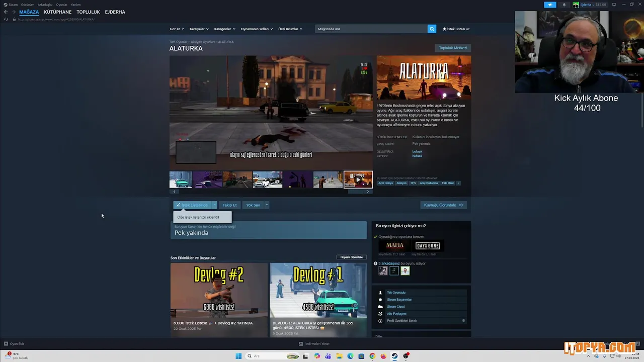This screenshot has height=362, width=644.
Task: Open the notifications bell
Action: coord(564,5)
